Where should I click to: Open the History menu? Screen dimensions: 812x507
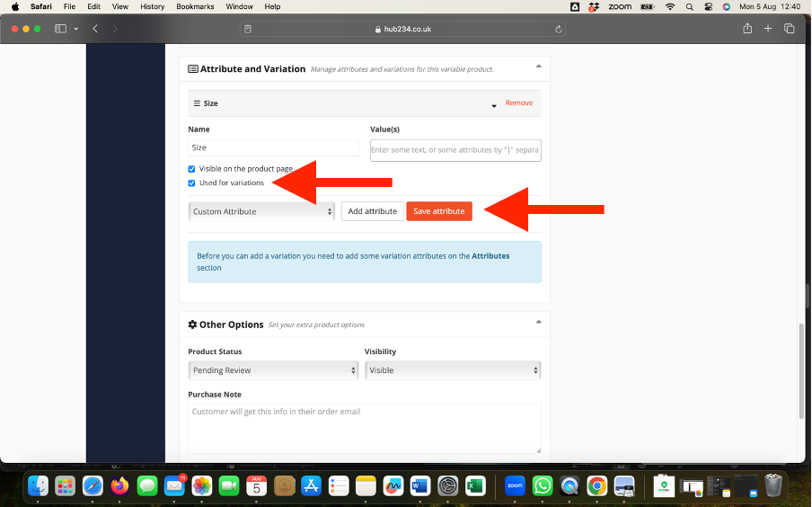coord(153,6)
